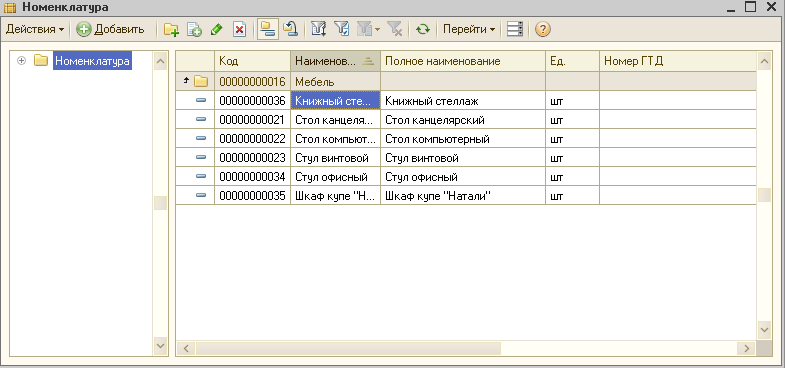
Task: Select the Мебель group name cell
Action: click(x=335, y=81)
